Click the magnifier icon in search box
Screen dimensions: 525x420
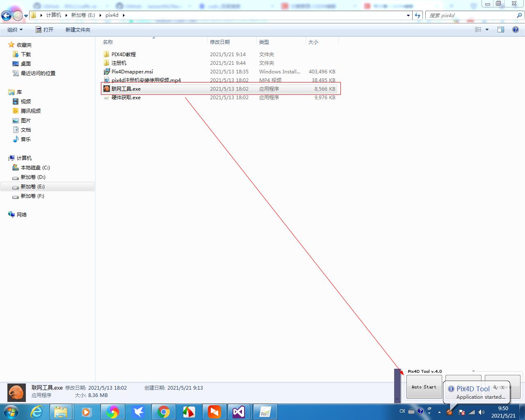520,15
